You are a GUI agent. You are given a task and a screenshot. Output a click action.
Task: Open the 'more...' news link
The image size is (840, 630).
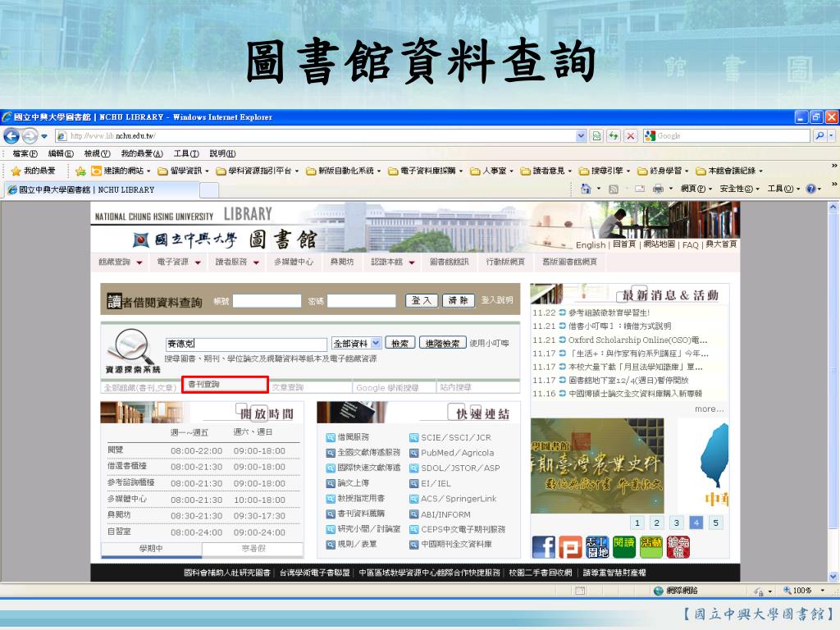(x=710, y=409)
